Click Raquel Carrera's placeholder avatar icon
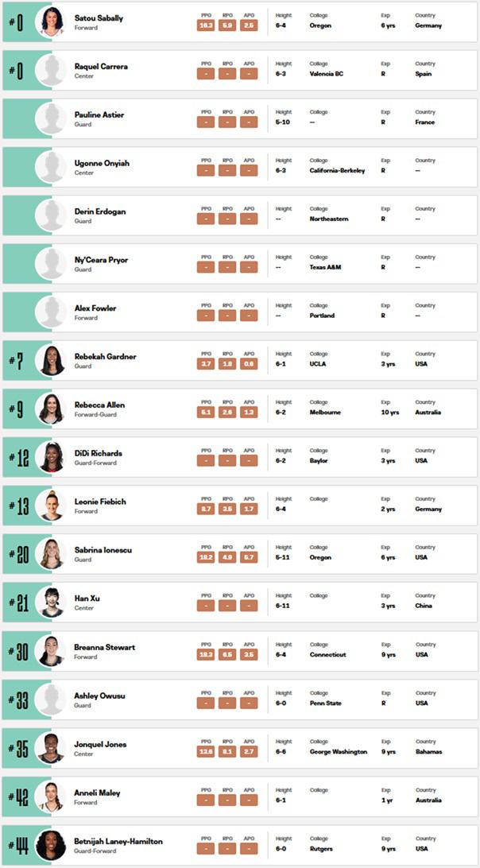 pos(51,70)
